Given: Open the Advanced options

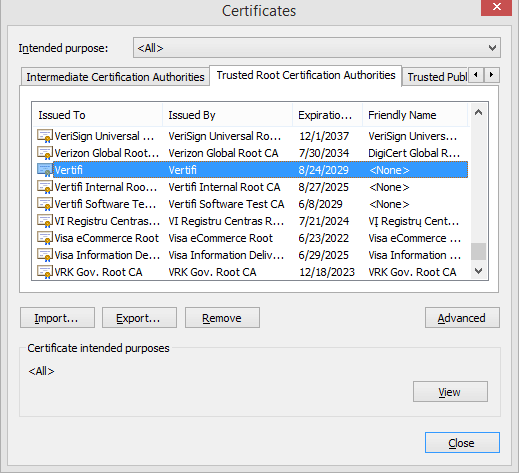Looking at the screenshot, I should click(462, 318).
